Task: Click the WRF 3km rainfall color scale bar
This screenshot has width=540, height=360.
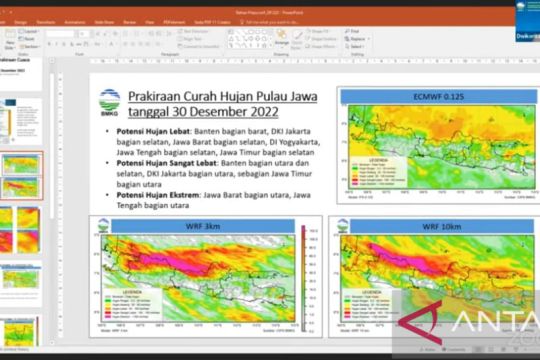Action: (304, 278)
